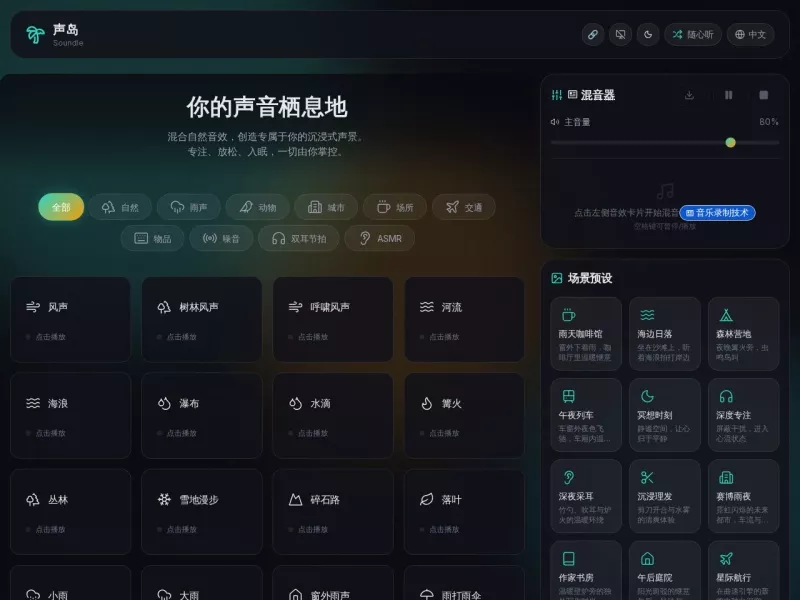800x600 pixels.
Task: Select the ASMR category filter
Action: coord(380,238)
